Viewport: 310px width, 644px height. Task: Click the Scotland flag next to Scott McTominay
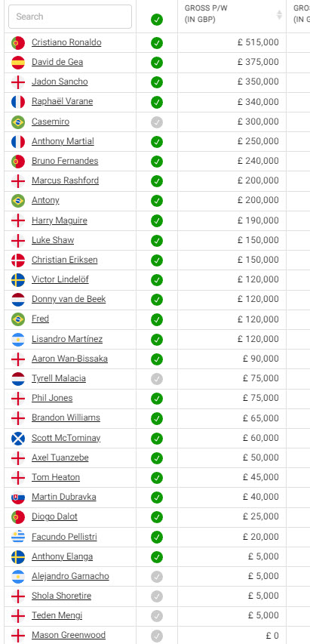[x=18, y=438]
